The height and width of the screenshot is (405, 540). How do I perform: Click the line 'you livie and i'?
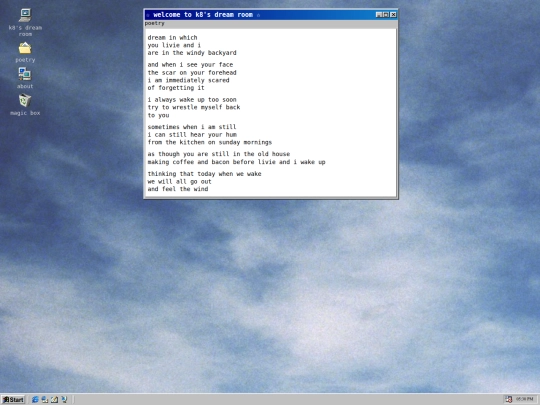click(x=174, y=45)
